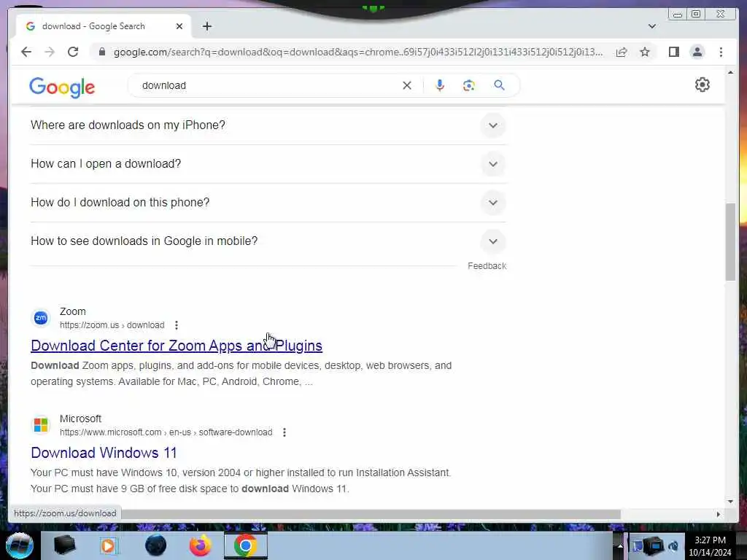
Task: Open the Chrome three-dot menu
Action: click(x=721, y=52)
